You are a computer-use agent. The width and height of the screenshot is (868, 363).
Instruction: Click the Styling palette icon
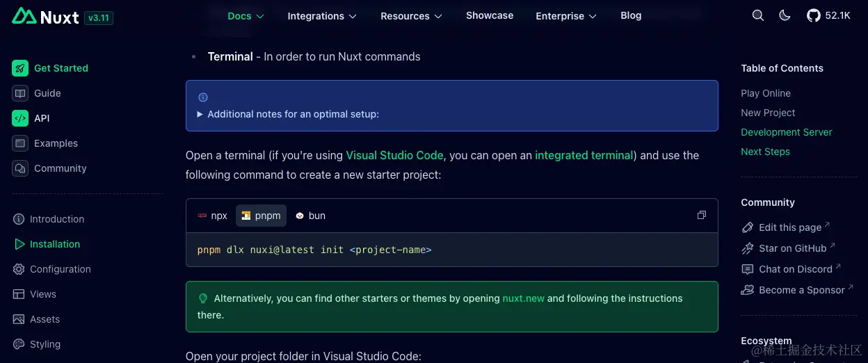pos(19,344)
